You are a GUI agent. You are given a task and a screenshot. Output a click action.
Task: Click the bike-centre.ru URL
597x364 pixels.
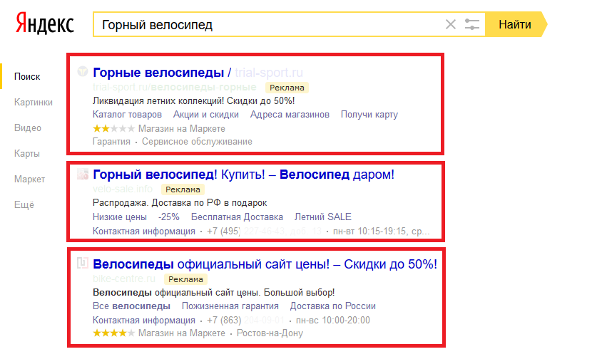pyautogui.click(x=124, y=279)
